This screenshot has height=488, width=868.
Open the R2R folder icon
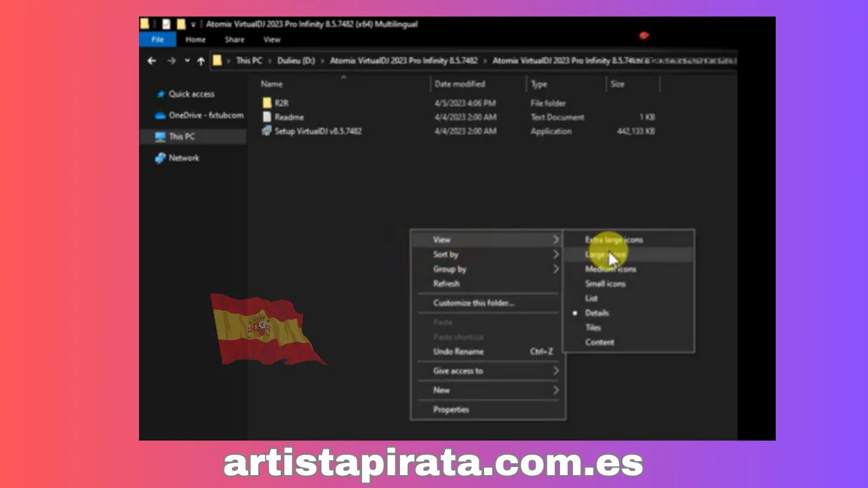point(267,103)
